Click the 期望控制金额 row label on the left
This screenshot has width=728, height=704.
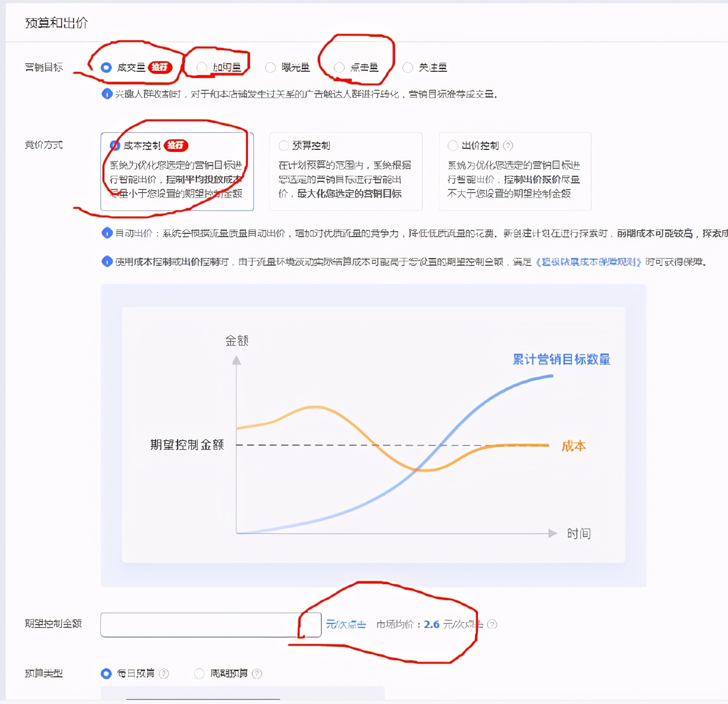[x=53, y=623]
